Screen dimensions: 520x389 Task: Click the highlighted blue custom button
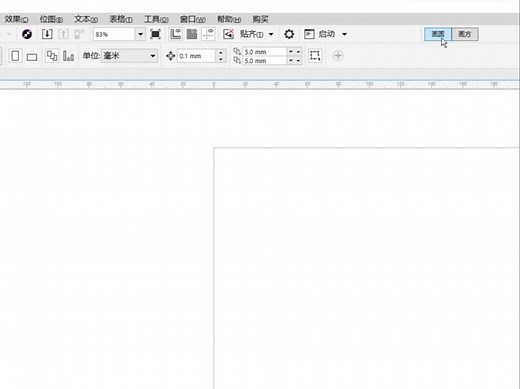[438, 34]
